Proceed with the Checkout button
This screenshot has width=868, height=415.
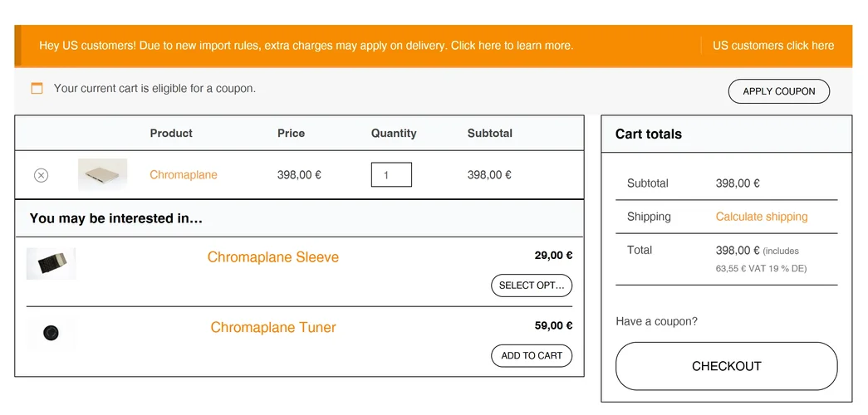[726, 366]
